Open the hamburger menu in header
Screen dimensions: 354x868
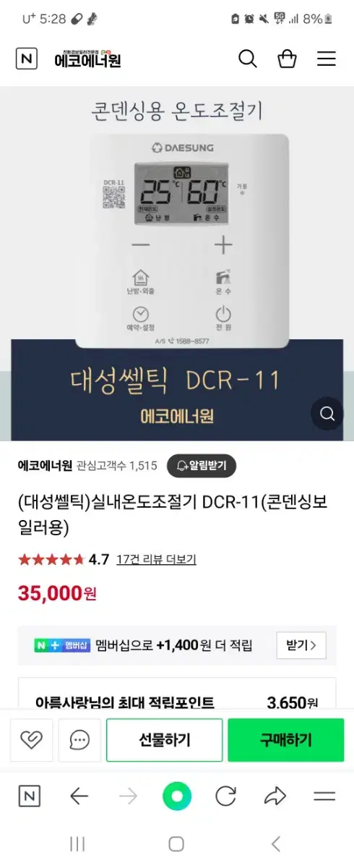(327, 59)
